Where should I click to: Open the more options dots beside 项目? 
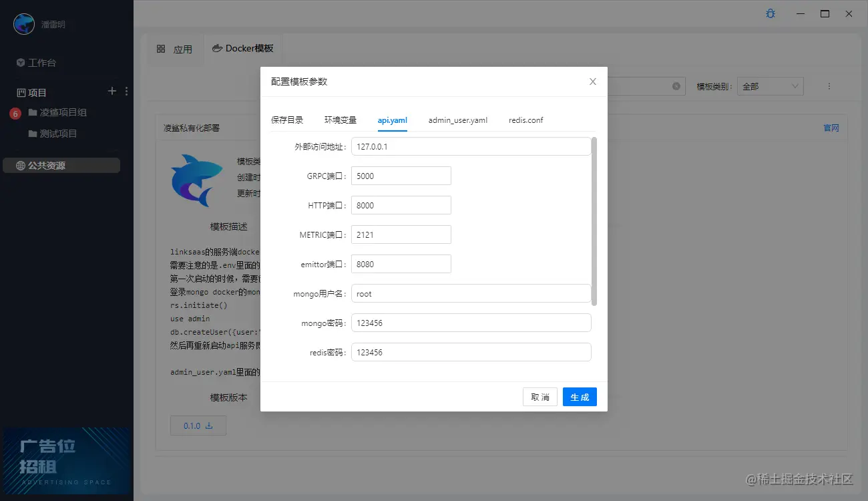tap(127, 92)
